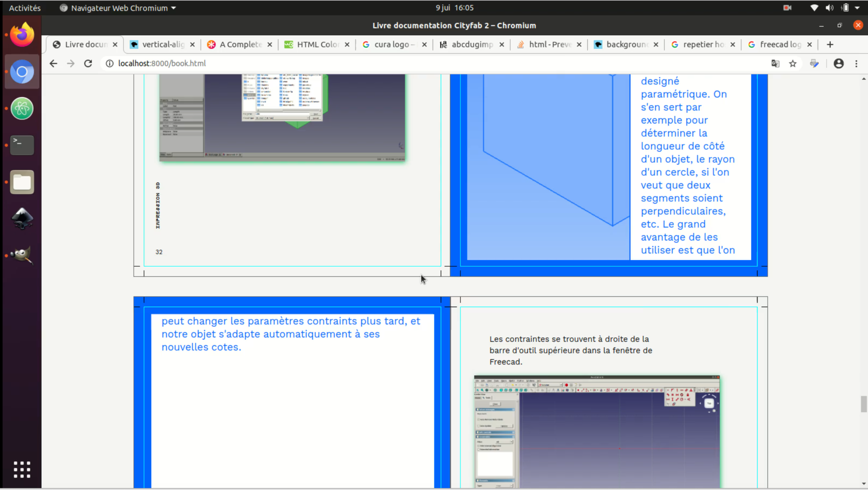
Task: Reload the current page
Action: pos(88,63)
